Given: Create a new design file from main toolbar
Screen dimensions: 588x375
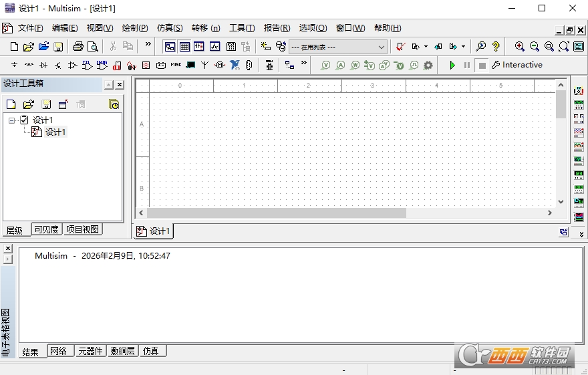Looking at the screenshot, I should pyautogui.click(x=14, y=47).
